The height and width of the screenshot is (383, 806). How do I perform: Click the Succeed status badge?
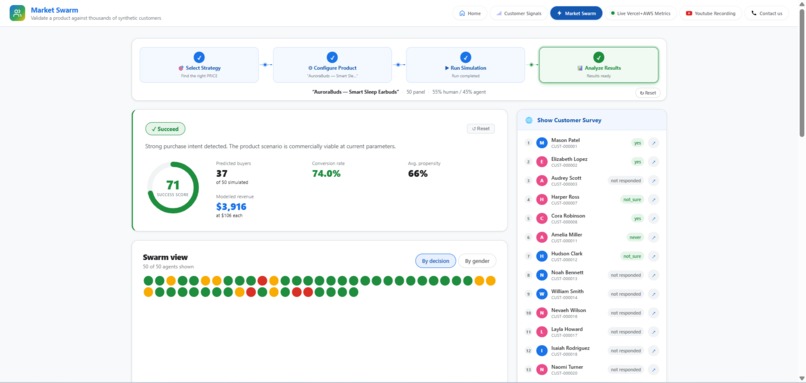click(165, 129)
